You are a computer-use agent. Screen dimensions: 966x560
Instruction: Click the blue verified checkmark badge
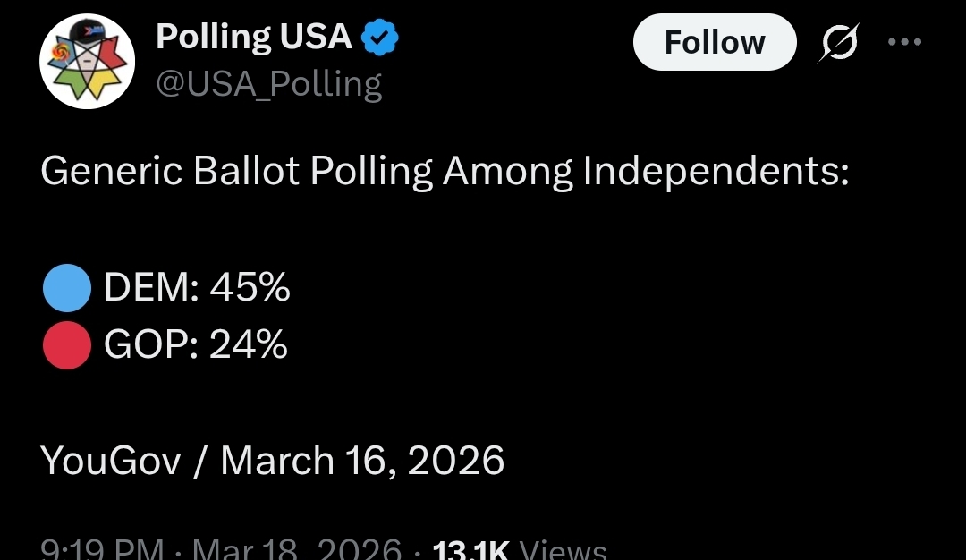click(x=380, y=38)
